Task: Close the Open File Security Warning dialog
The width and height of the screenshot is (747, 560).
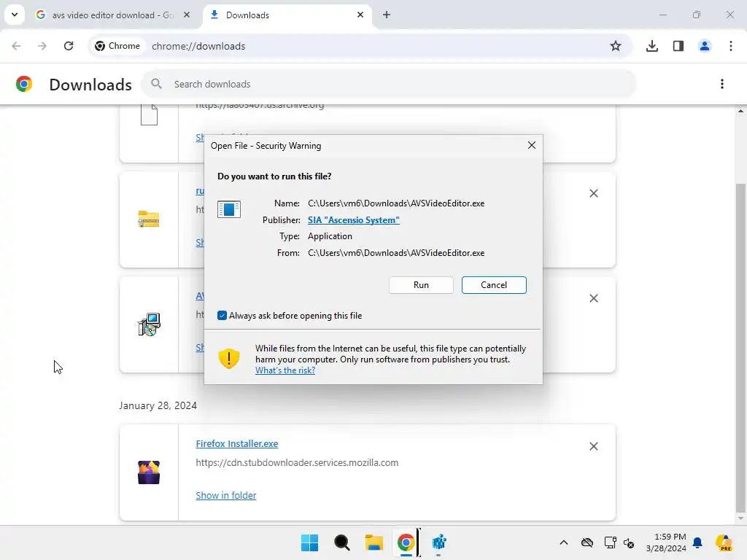Action: point(532,145)
